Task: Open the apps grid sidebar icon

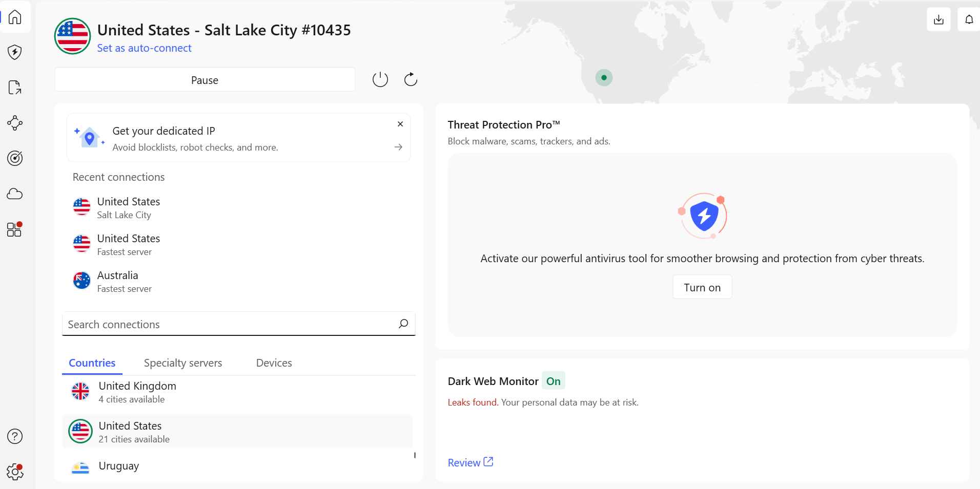Action: click(x=14, y=229)
